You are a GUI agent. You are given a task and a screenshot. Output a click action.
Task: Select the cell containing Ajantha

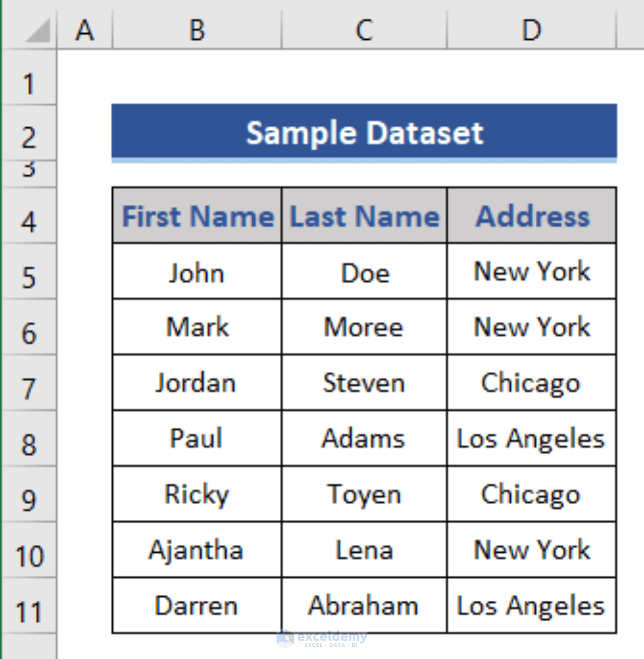[196, 550]
